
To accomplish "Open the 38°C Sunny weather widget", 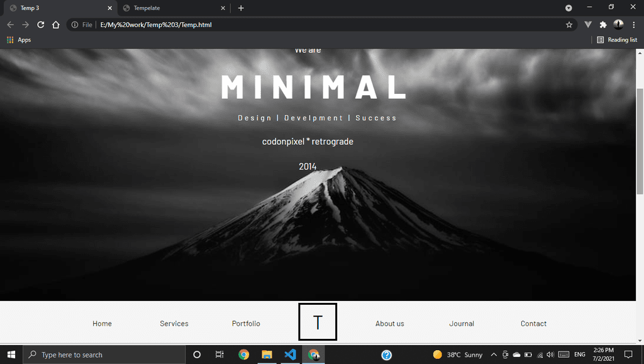I will [458, 355].
